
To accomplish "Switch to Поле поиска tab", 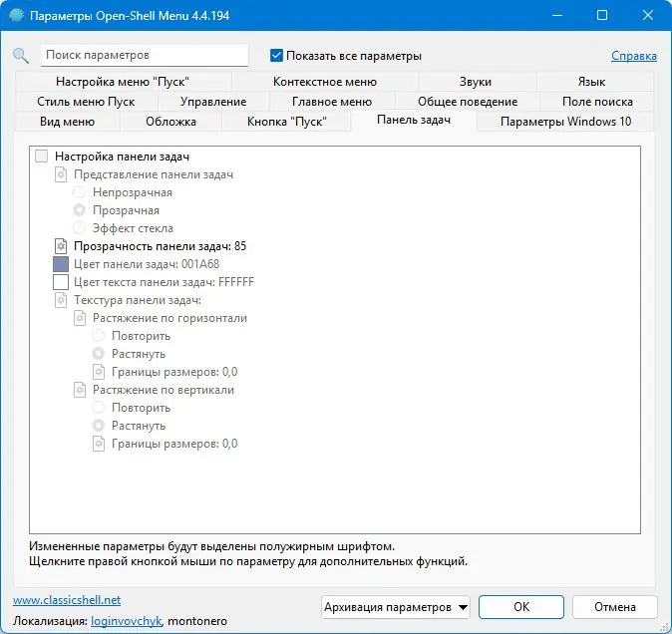I will pyautogui.click(x=597, y=102).
